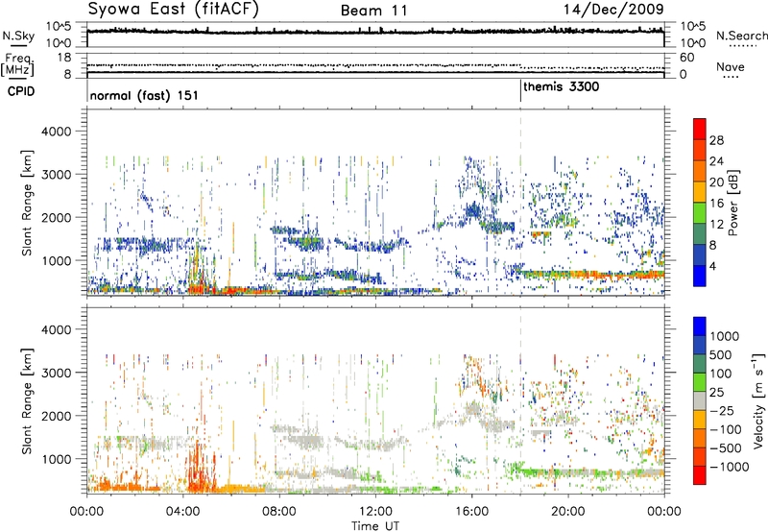The width and height of the screenshot is (768, 532).
Task: Click the power panel 'Slant Range [km]' label
Action: (27, 203)
